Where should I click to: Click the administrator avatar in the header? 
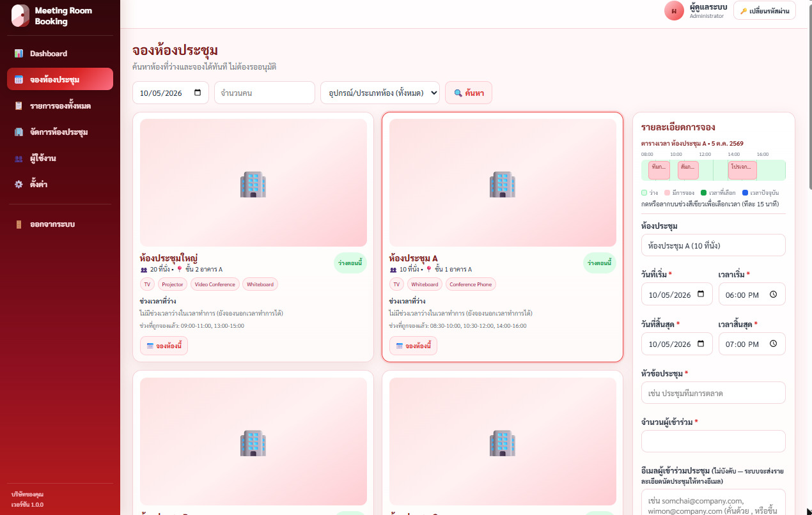click(674, 10)
